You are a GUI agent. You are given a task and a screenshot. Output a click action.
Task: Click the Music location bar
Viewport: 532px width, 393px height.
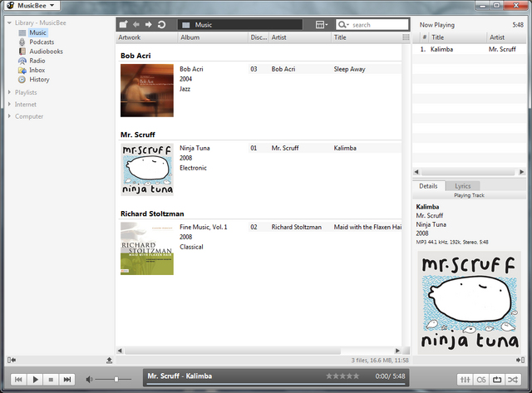[240, 25]
